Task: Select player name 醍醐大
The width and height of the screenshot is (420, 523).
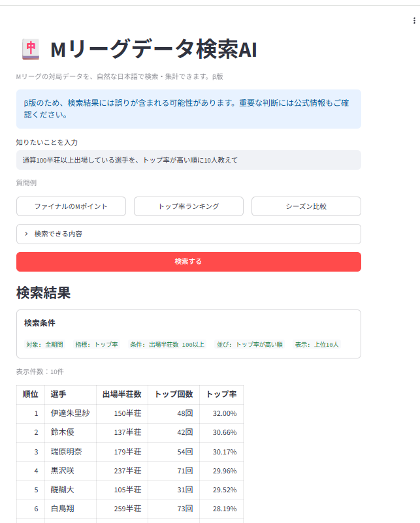Action: coord(63,490)
